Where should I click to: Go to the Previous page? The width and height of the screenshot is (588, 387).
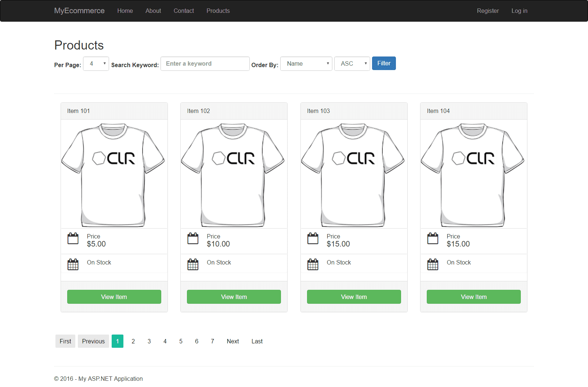point(93,341)
